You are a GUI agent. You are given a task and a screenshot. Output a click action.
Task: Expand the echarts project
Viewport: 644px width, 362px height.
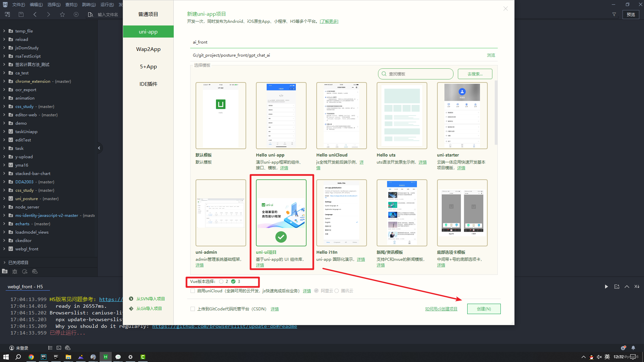4,224
